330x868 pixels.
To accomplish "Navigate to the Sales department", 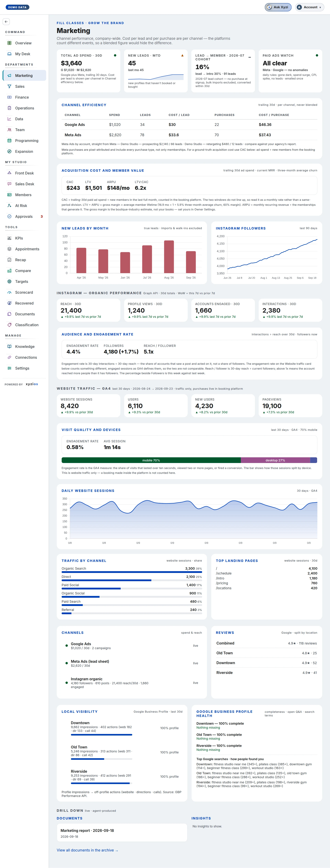I will [x=24, y=86].
